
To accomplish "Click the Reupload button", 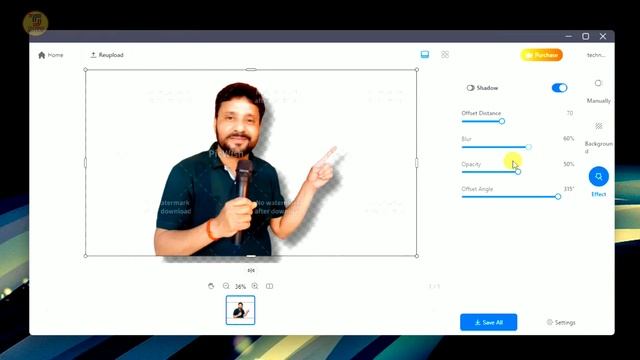I will (107, 55).
